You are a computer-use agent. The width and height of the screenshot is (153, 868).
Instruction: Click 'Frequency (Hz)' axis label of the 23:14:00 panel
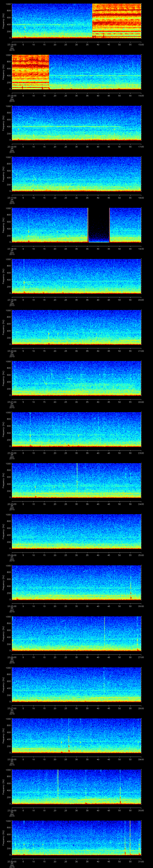coord(3,21)
